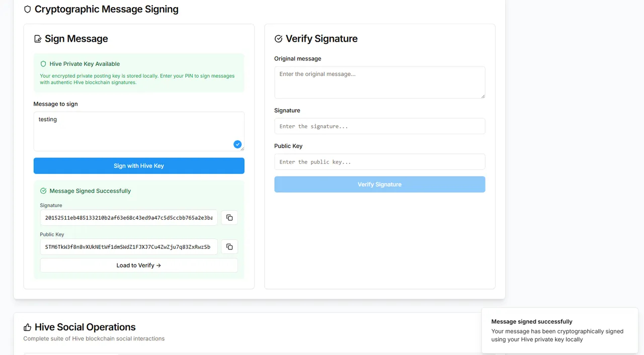
Task: Copy the signature to clipboard
Action: (229, 218)
